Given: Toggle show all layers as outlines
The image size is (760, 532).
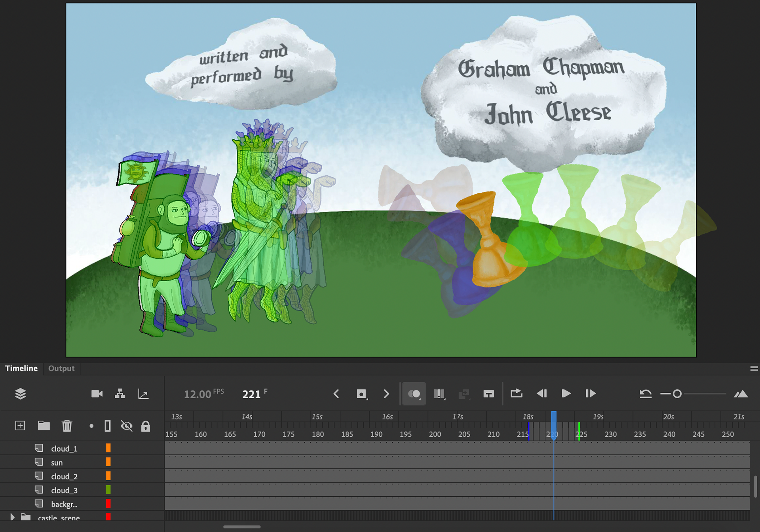Looking at the screenshot, I should click(107, 426).
